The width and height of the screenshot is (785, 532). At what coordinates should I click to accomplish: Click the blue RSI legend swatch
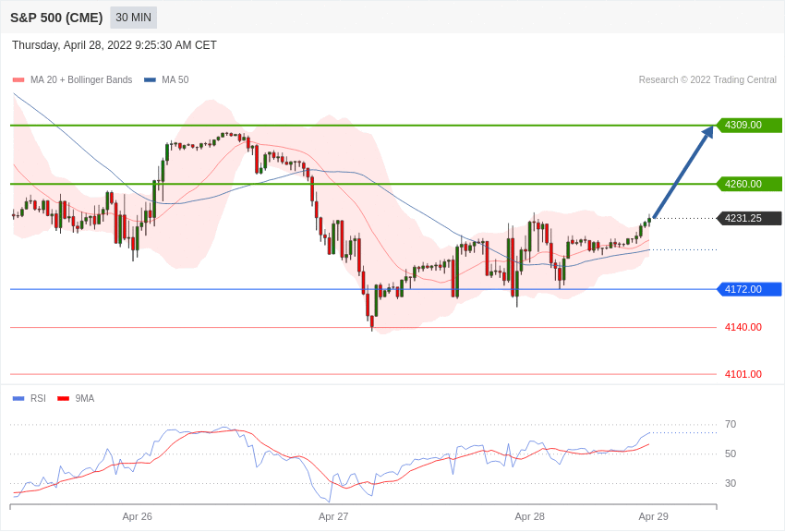point(18,398)
